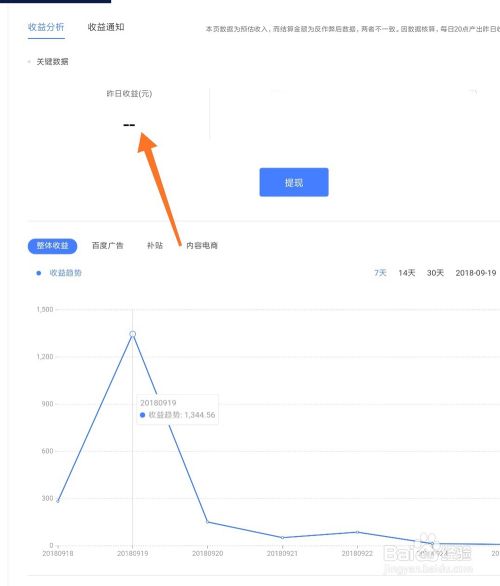The height and width of the screenshot is (586, 500).
Task: Click the 20180921 data point on chart
Action: pos(282,537)
